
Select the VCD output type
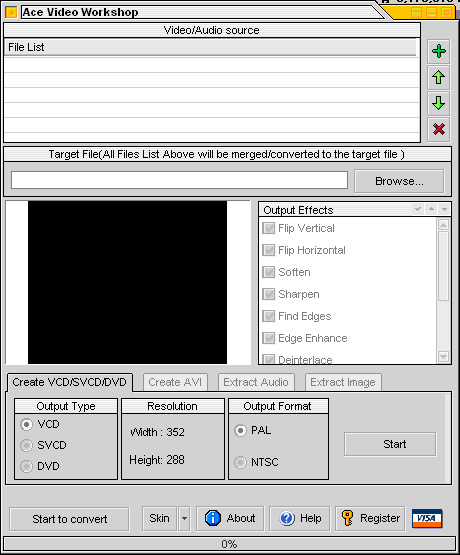coord(27,424)
